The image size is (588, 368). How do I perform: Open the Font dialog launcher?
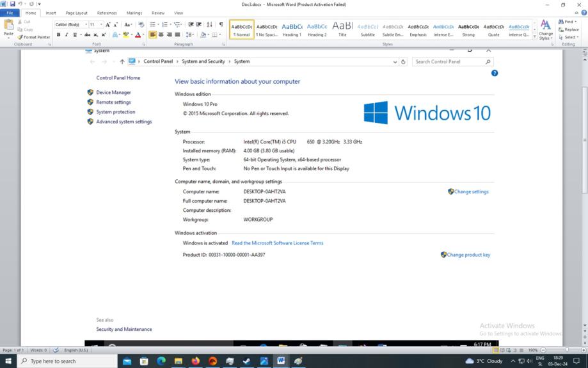(143, 44)
